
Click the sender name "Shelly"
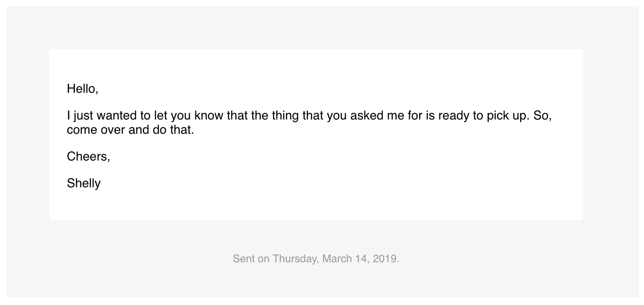point(84,183)
